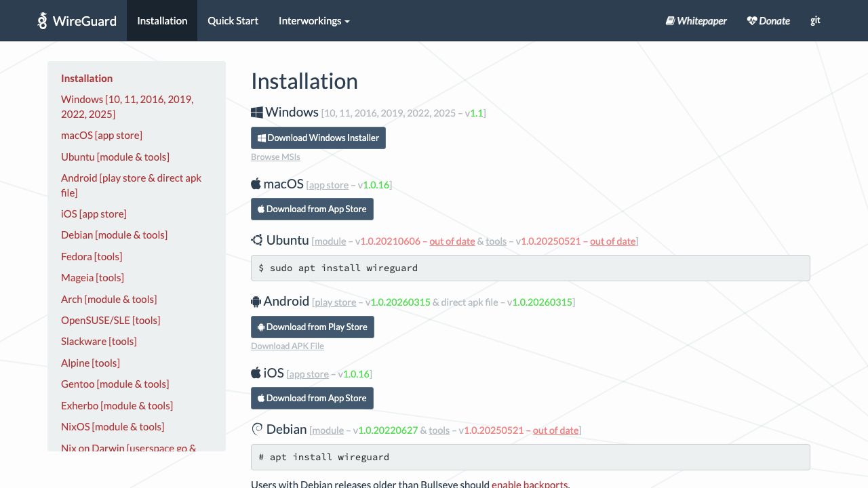The image size is (868, 488).
Task: Jump to macOS [app store] in sidebar
Action: click(102, 135)
